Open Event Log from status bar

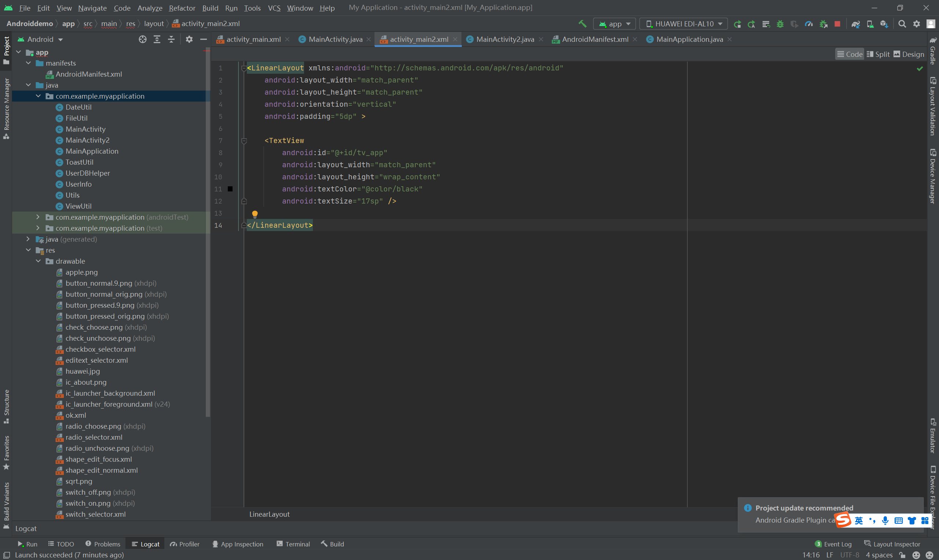click(x=833, y=544)
